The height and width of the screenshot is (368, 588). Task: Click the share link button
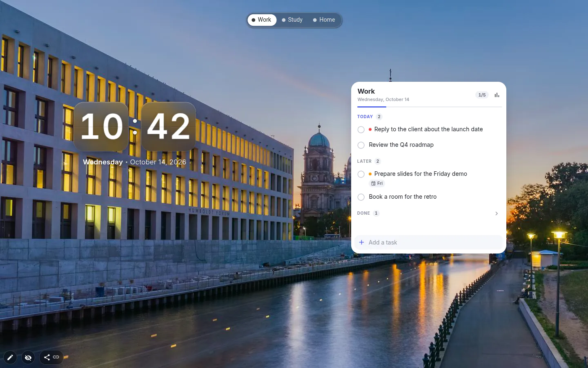51,357
